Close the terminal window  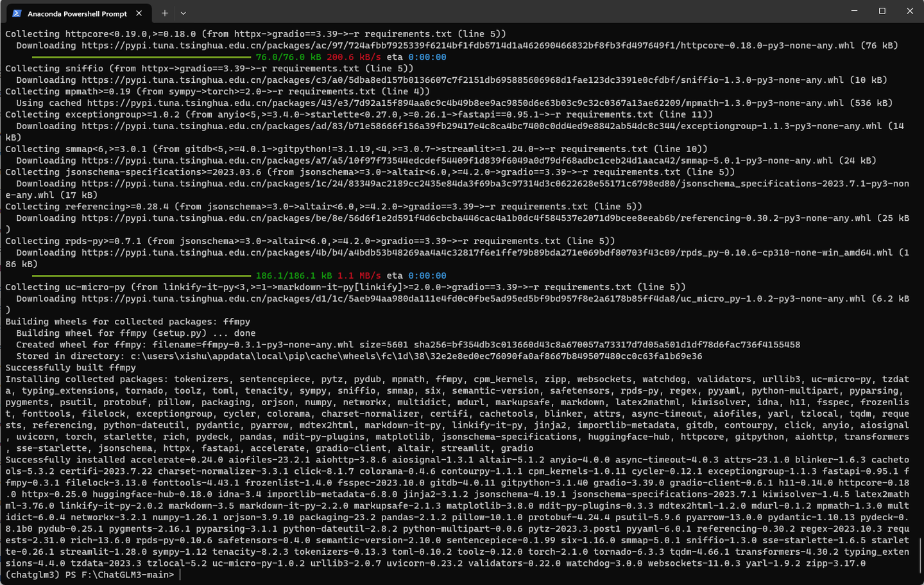[x=910, y=11]
